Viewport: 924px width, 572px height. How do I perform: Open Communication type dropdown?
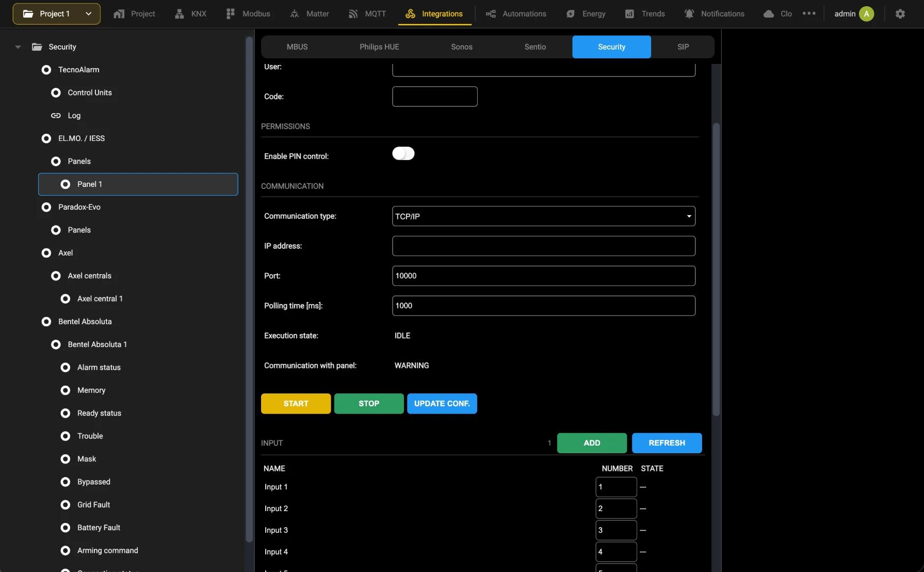(544, 216)
